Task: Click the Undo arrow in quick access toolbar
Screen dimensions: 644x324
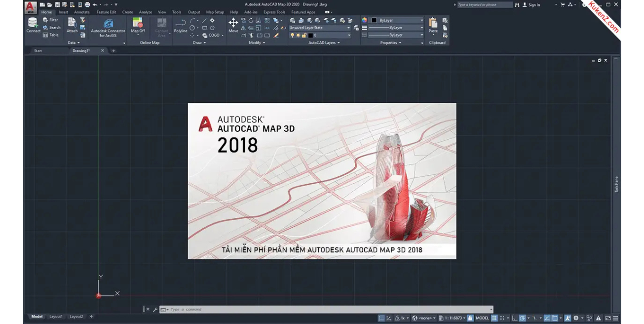Action: pyautogui.click(x=95, y=4)
